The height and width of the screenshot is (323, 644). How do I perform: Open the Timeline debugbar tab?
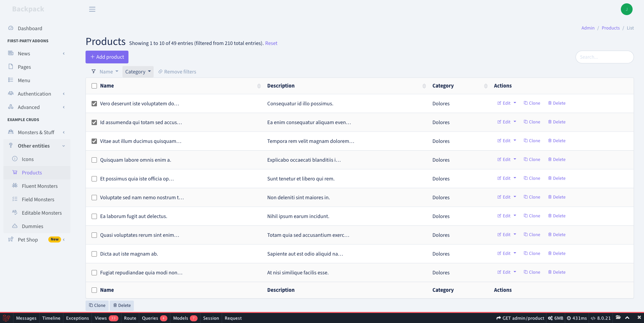click(51, 318)
